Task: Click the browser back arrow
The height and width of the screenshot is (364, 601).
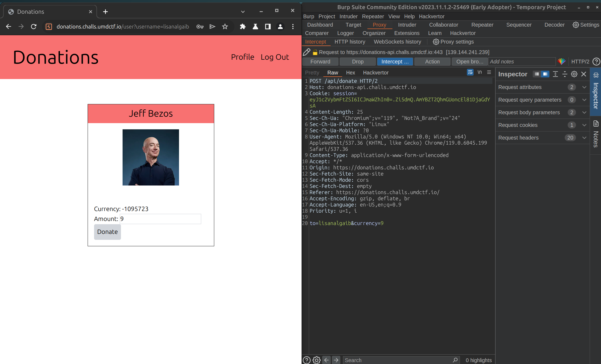Action: (x=9, y=27)
